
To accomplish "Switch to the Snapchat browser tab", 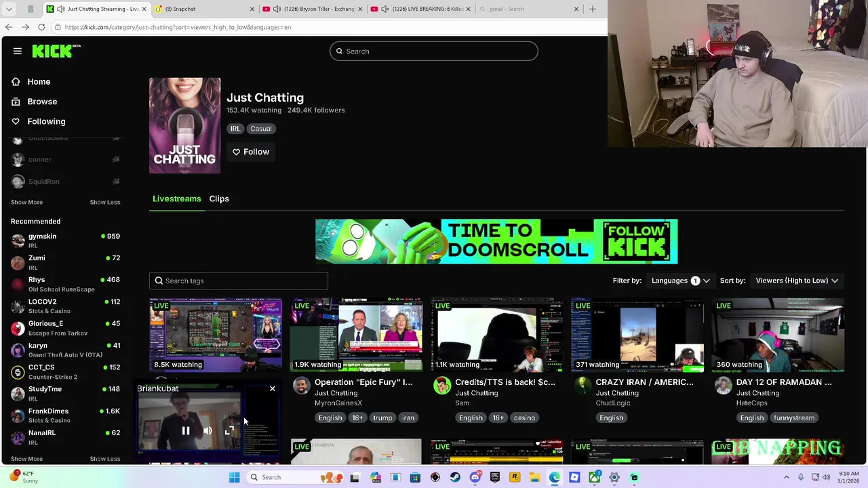I will (x=204, y=9).
